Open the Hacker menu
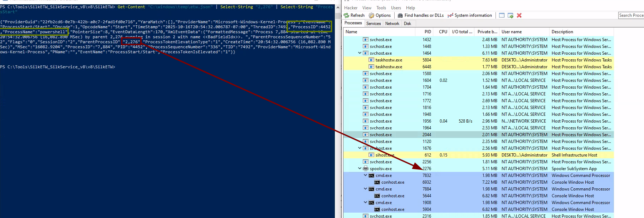Viewport: 644px width, 218px height. pyautogui.click(x=351, y=8)
